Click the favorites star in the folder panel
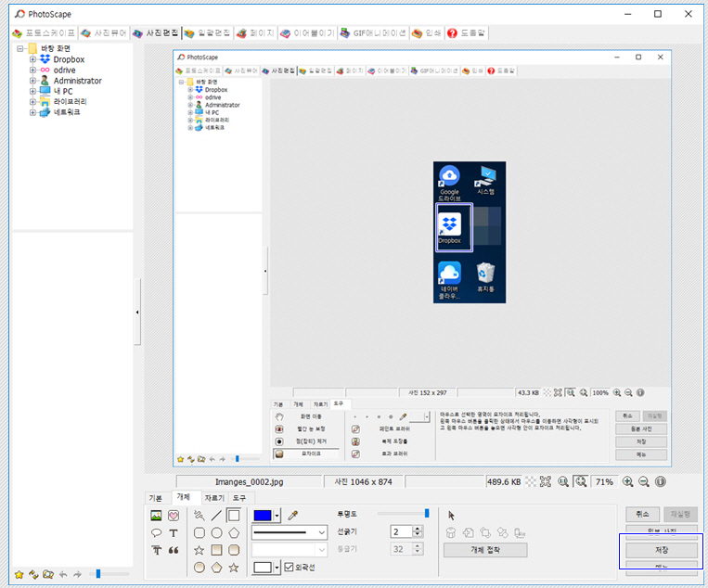This screenshot has height=588, width=708. click(x=19, y=574)
